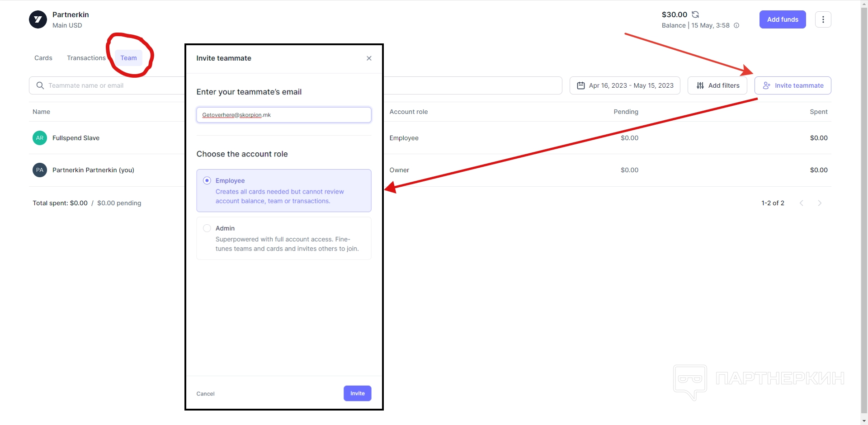Click the PA avatar for Partnerkin
The width and height of the screenshot is (868, 425).
pos(40,170)
